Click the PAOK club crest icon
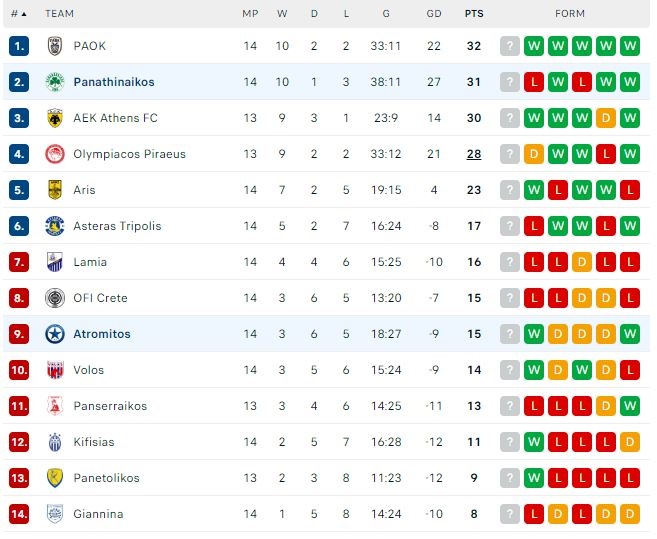The height and width of the screenshot is (539, 657). coord(55,46)
